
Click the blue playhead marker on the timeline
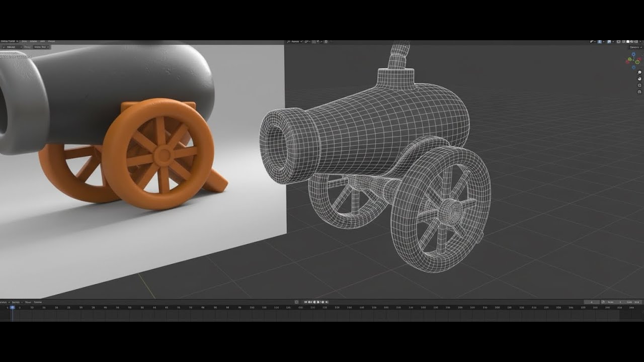click(12, 307)
